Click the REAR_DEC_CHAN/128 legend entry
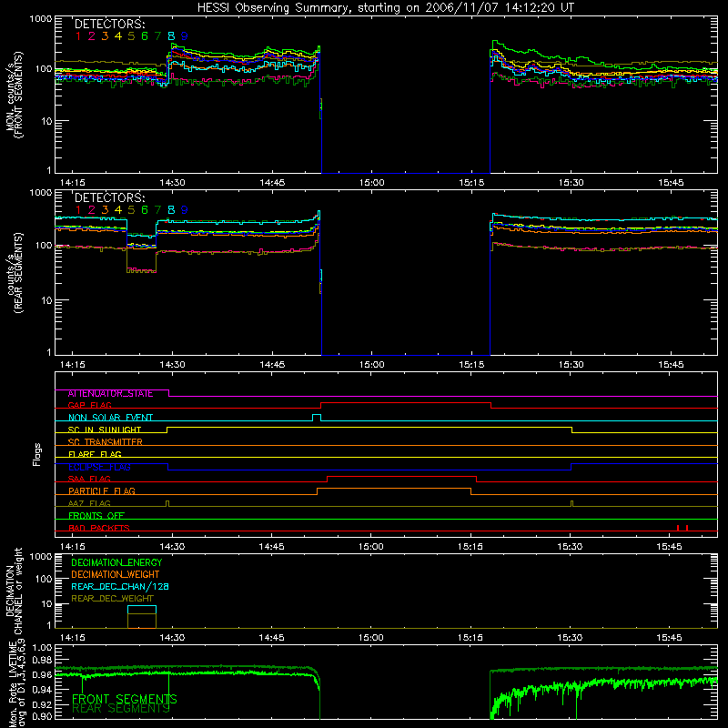 pyautogui.click(x=120, y=587)
